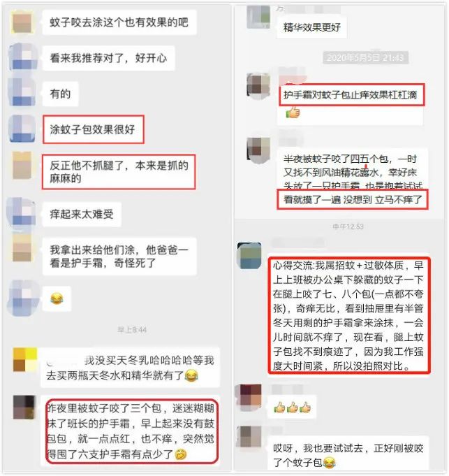Open message 涂蚊子包效果很好

pos(94,129)
